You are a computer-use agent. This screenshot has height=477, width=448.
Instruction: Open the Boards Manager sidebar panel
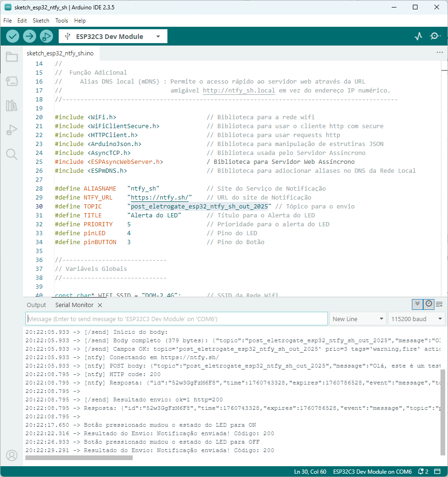click(x=12, y=82)
